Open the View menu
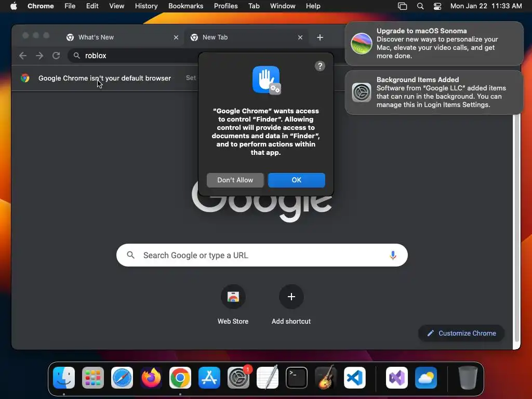The width and height of the screenshot is (532, 399). click(x=117, y=6)
